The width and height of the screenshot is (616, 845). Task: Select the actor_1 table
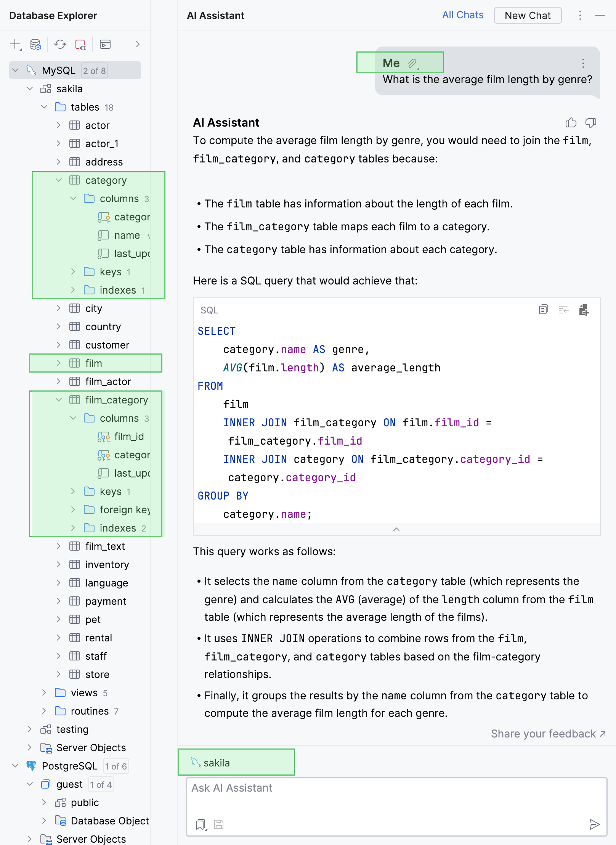pyautogui.click(x=102, y=144)
